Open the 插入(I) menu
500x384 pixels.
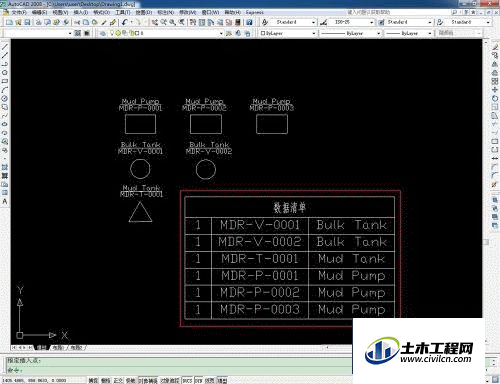click(81, 12)
